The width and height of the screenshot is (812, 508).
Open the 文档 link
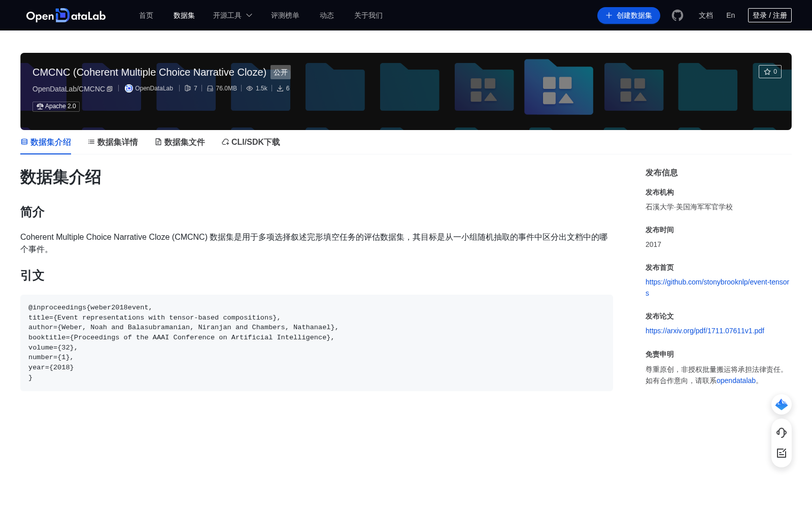coord(706,15)
